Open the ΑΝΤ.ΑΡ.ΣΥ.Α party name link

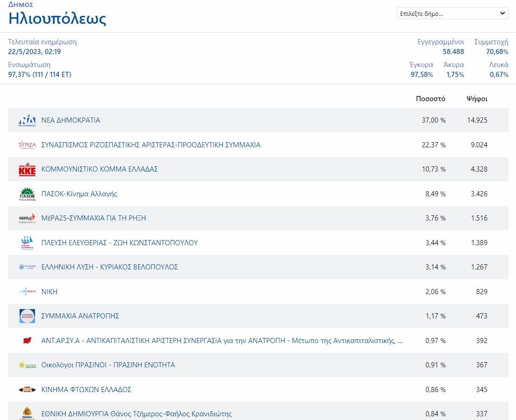[x=222, y=341]
